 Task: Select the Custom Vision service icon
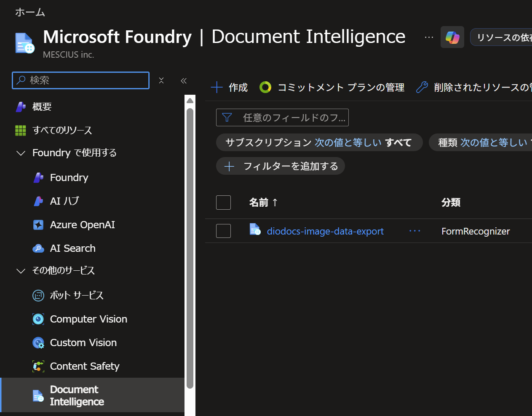(x=38, y=342)
